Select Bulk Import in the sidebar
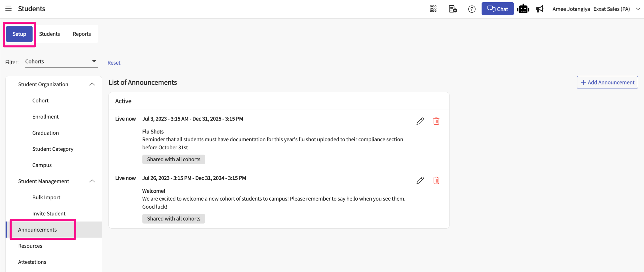Screen dimensions: 644x272 tap(46, 197)
